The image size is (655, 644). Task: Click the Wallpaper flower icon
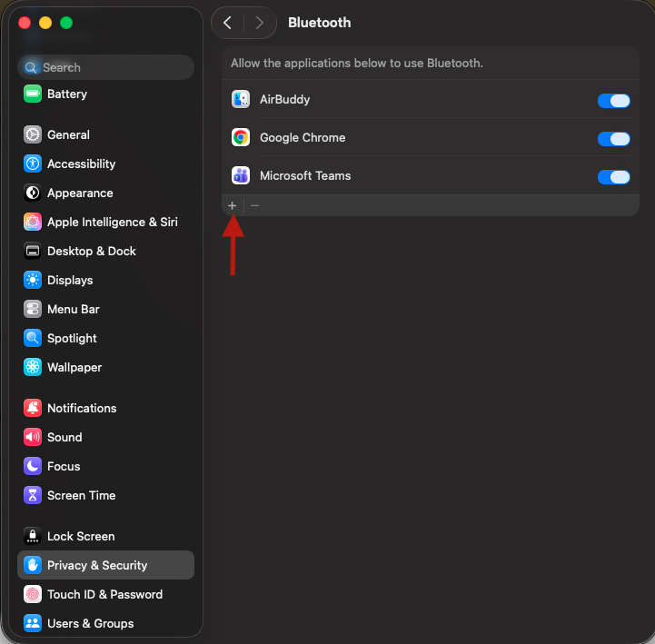coord(33,368)
